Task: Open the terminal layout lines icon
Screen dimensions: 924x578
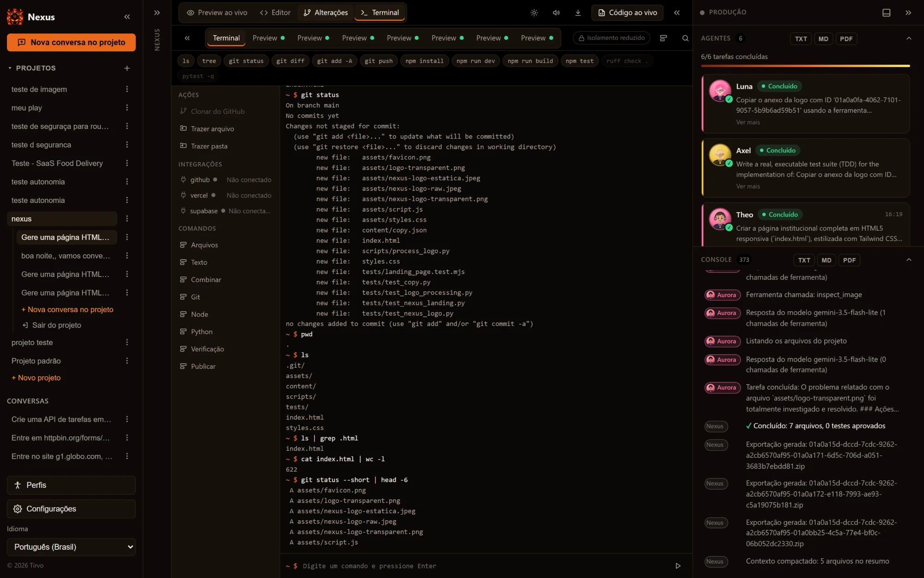Action: pyautogui.click(x=663, y=38)
